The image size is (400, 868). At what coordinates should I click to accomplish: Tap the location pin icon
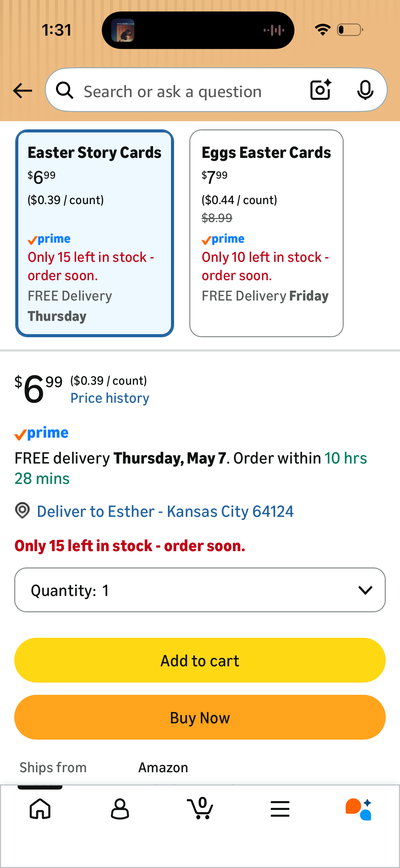[x=22, y=511]
